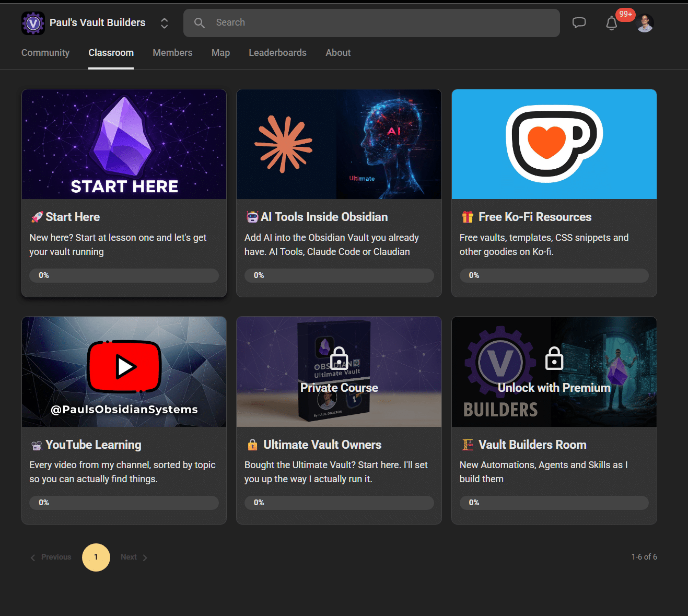
Task: Open the Start Here course title
Action: point(73,217)
